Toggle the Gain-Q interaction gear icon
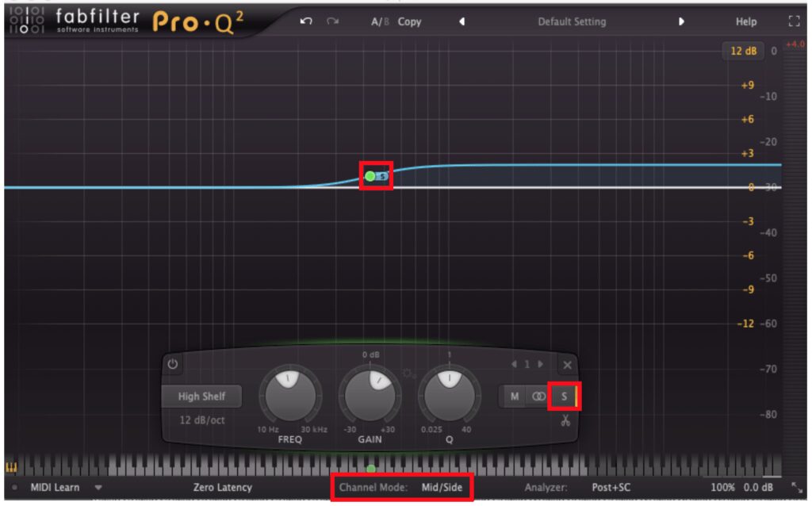The image size is (812, 506). click(408, 374)
